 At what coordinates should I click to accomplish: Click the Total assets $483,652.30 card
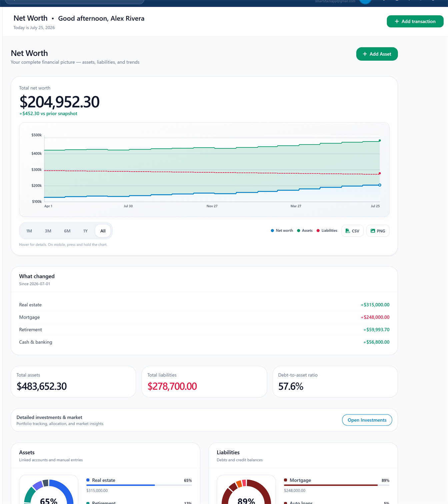(73, 382)
